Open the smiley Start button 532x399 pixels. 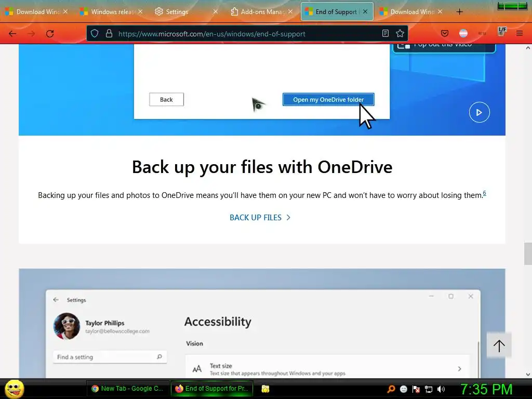coord(15,389)
